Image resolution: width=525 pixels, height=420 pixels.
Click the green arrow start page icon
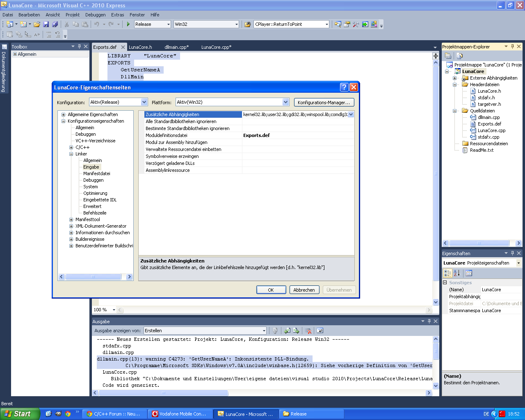coord(365,24)
